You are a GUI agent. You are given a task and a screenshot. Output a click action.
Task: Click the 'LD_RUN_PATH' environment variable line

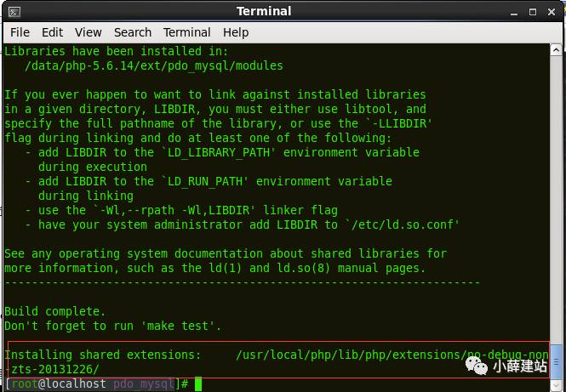click(209, 181)
